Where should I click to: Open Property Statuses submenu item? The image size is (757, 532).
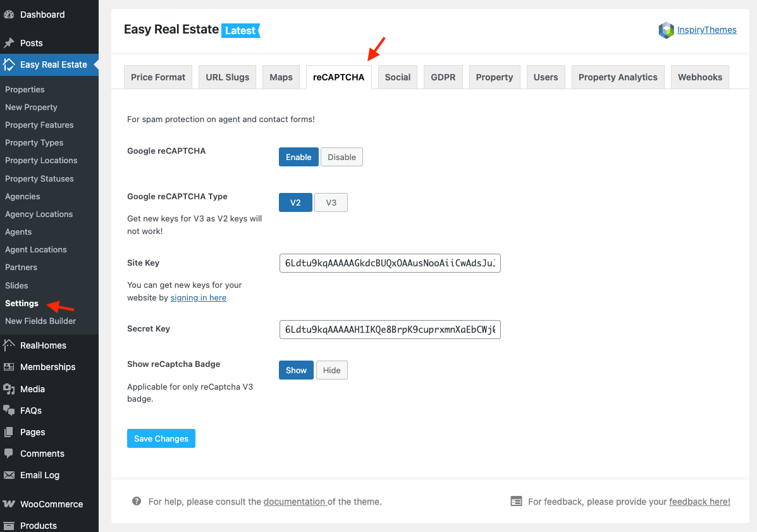coord(40,178)
